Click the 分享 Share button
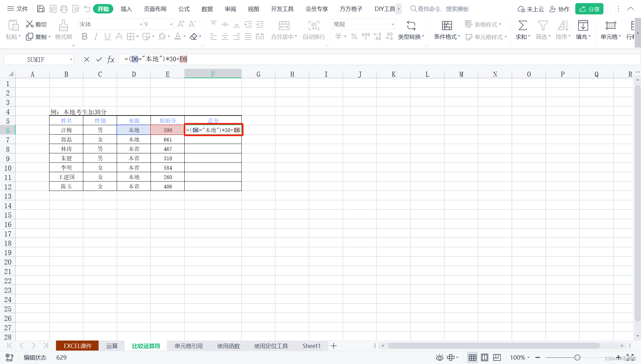 589,9
